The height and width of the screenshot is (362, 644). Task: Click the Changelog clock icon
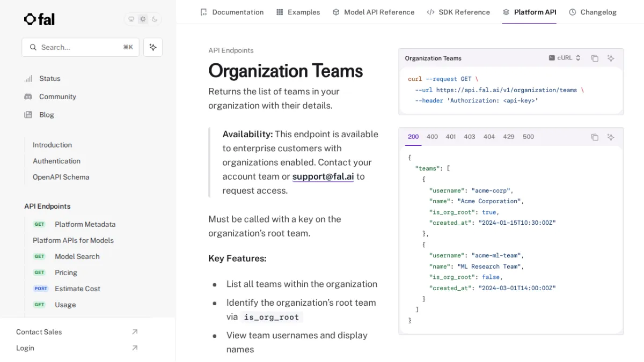pyautogui.click(x=573, y=12)
